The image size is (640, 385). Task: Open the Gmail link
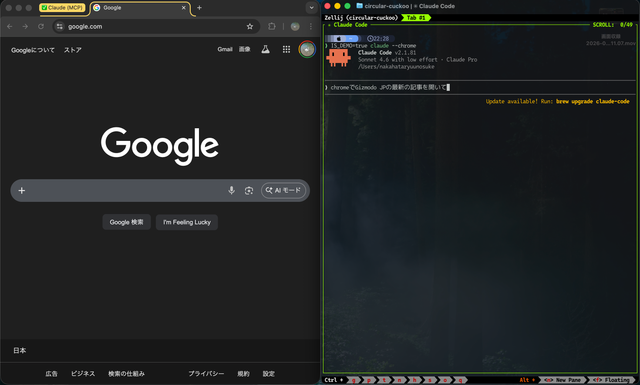225,49
